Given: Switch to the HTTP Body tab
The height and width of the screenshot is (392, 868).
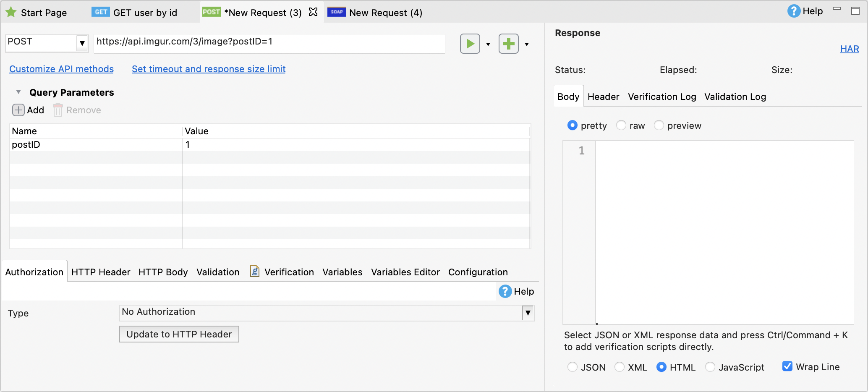Looking at the screenshot, I should pos(163,272).
